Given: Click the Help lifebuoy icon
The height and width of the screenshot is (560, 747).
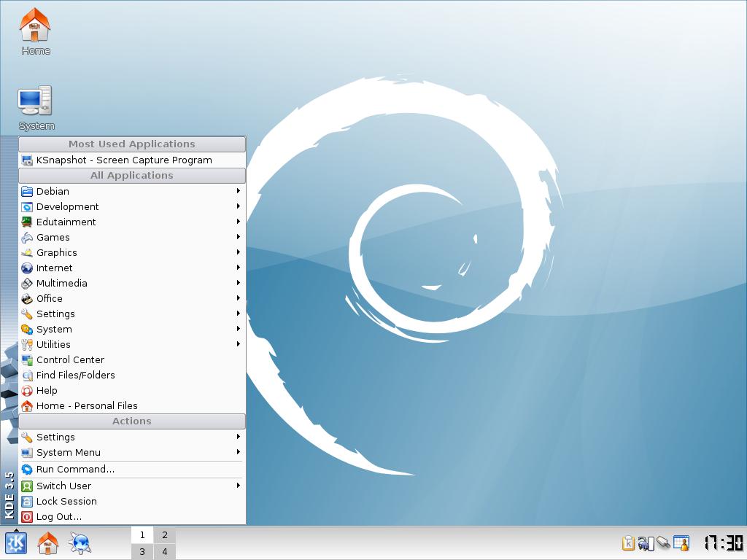Looking at the screenshot, I should (27, 391).
